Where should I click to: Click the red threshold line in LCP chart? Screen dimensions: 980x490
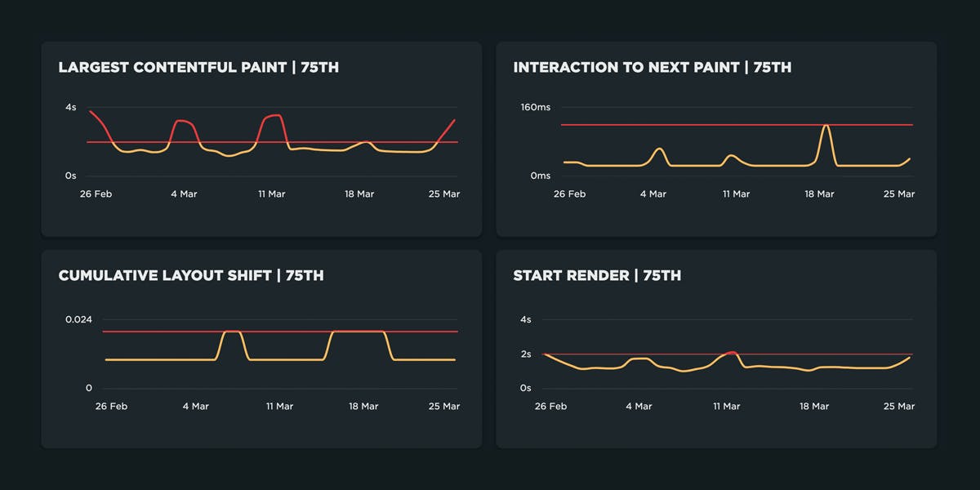click(392, 142)
